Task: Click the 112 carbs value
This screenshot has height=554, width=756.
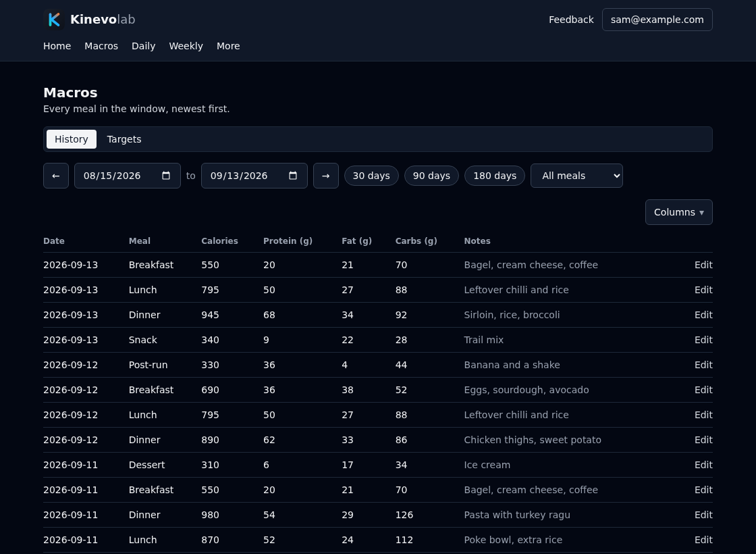Action: [x=404, y=540]
